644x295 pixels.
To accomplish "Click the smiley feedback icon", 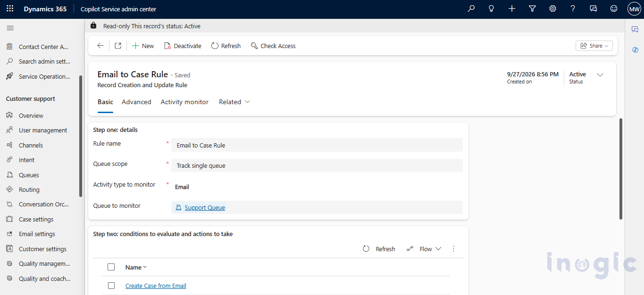I will [x=614, y=9].
